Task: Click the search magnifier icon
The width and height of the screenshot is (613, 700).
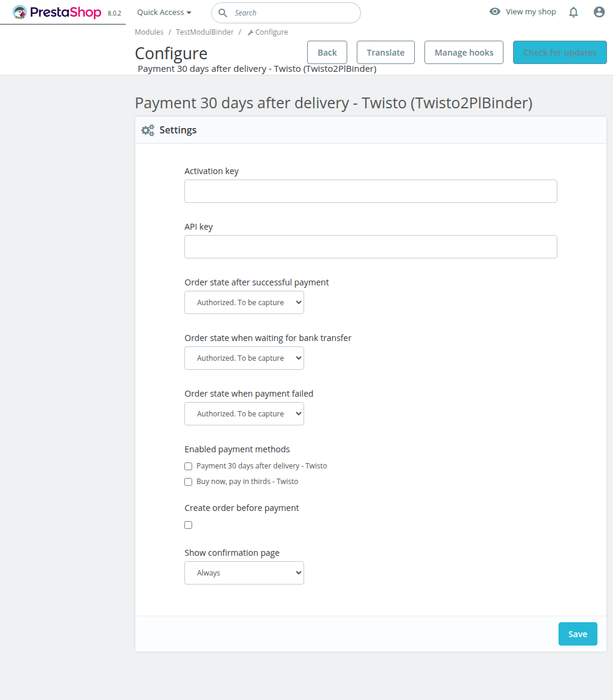Action: coord(223,13)
